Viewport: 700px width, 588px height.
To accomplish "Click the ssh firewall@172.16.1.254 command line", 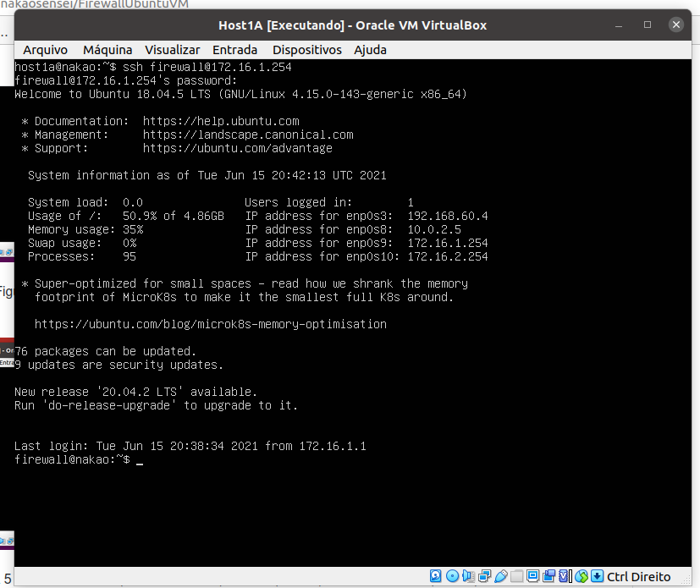I will pos(207,67).
